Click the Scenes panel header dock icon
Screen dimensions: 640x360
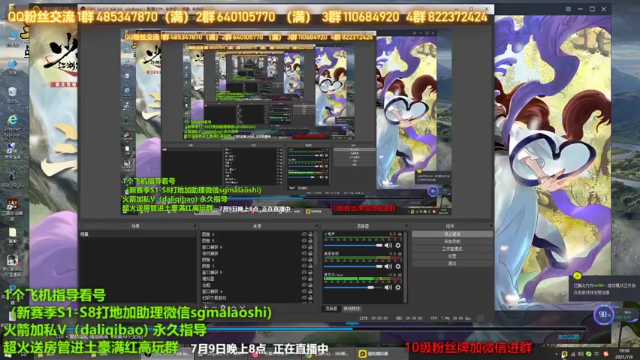[195, 226]
